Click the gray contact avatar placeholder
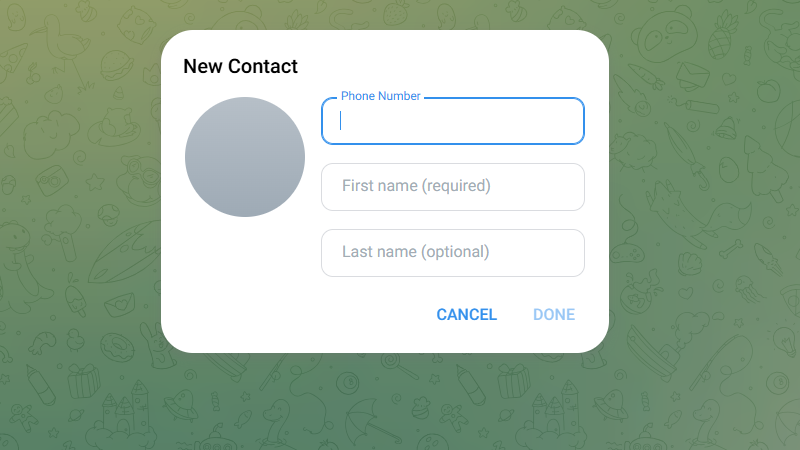Image resolution: width=800 pixels, height=450 pixels. [x=245, y=157]
